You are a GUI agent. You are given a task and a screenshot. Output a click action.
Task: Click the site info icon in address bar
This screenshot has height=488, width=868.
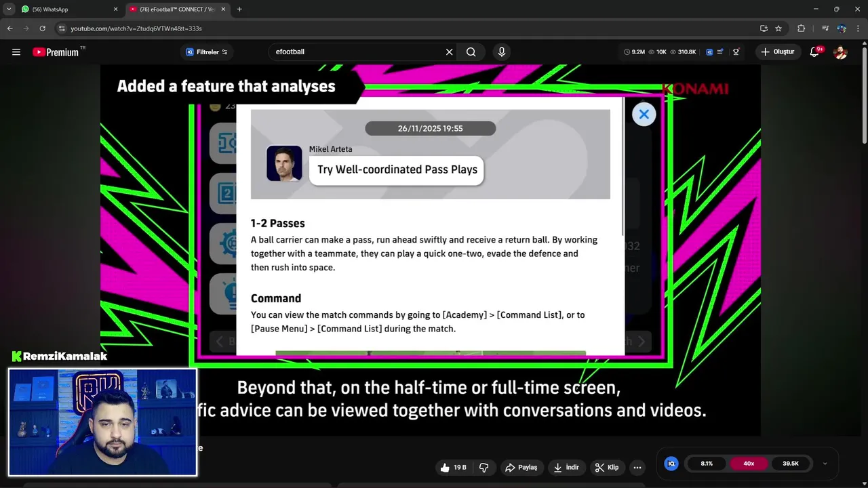pos(62,28)
